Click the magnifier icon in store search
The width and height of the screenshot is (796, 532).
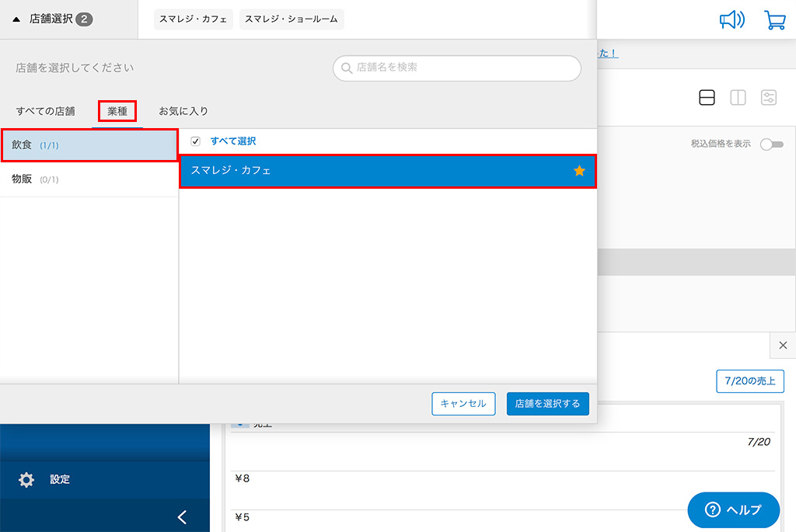347,68
